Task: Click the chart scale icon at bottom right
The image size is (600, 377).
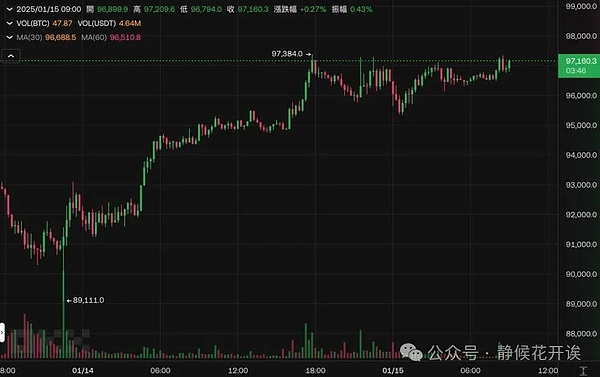Action: 583,370
